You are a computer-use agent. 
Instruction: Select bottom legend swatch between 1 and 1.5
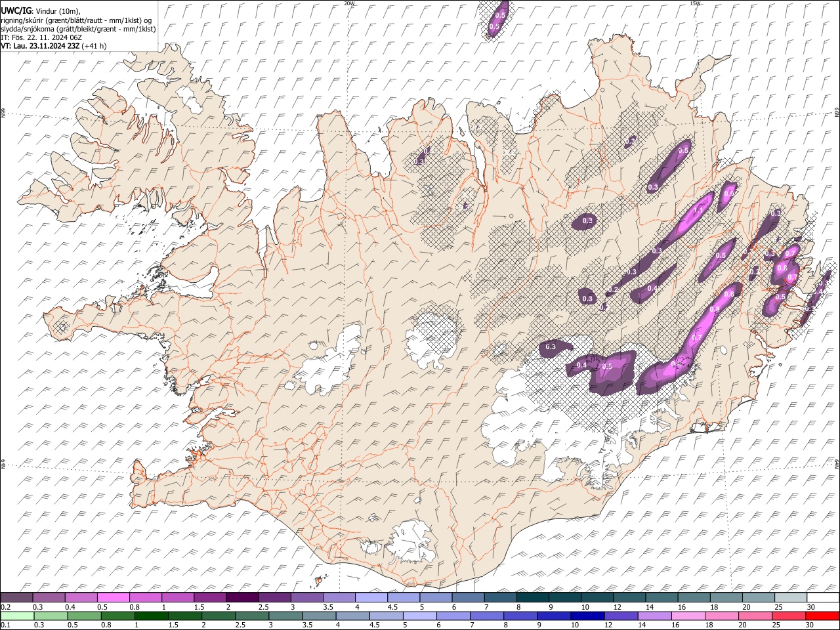(x=152, y=616)
